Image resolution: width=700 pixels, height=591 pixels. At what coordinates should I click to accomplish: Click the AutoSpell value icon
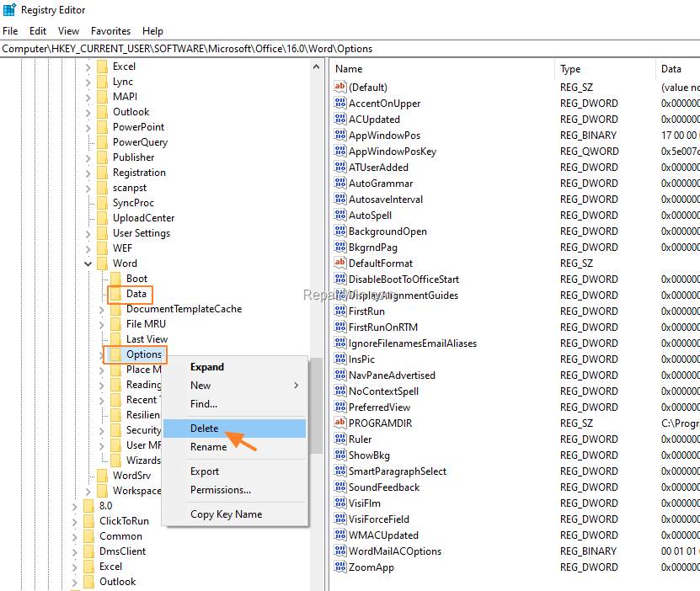pyautogui.click(x=340, y=215)
